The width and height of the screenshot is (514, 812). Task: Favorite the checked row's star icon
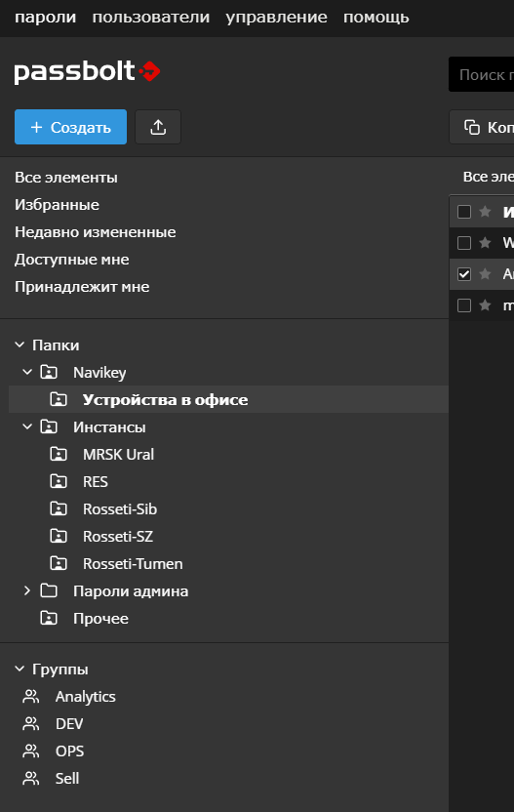tap(485, 274)
